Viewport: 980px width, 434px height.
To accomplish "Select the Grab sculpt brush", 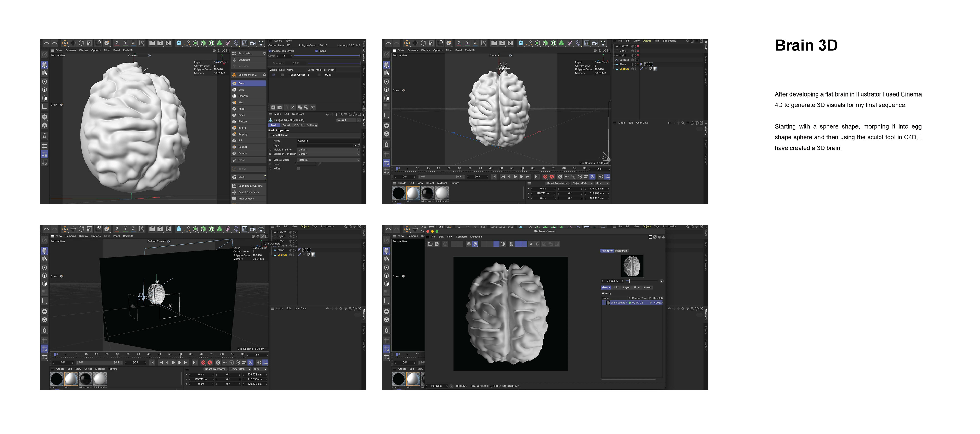I will point(242,90).
